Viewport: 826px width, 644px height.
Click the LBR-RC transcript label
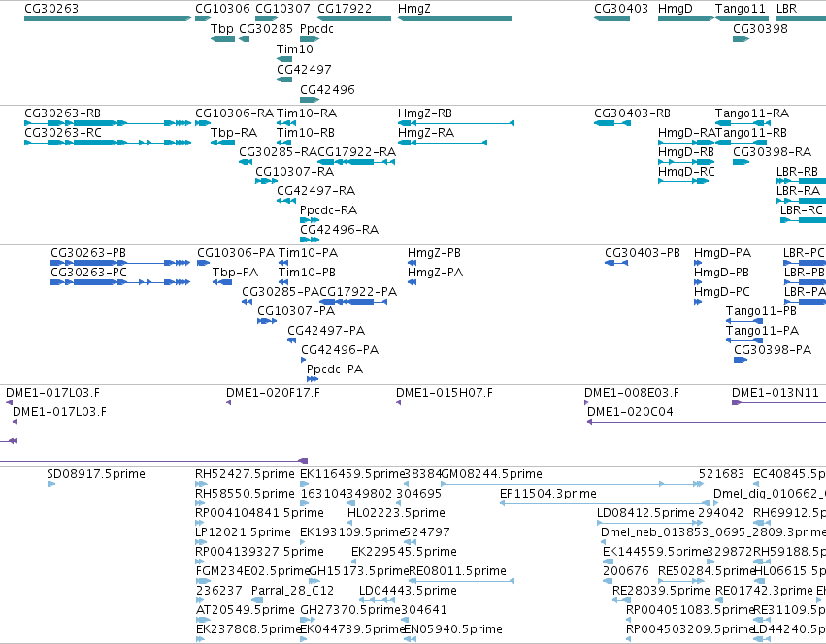tap(801, 210)
